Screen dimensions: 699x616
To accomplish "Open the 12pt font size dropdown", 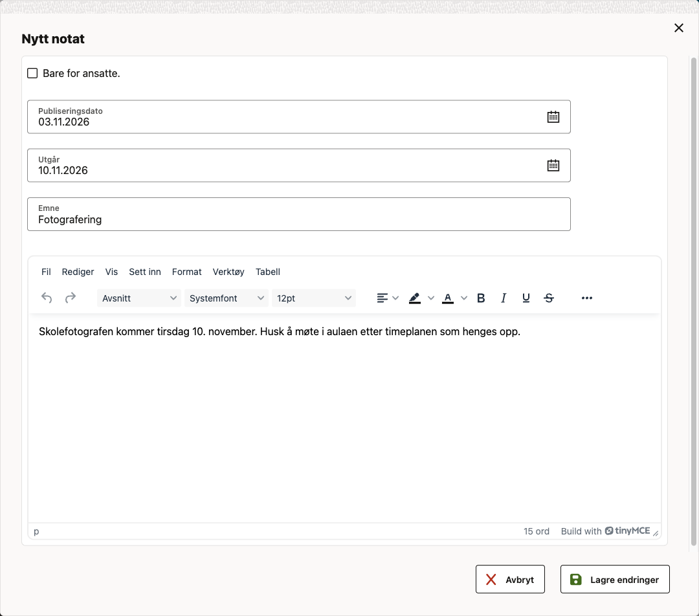I will 314,298.
